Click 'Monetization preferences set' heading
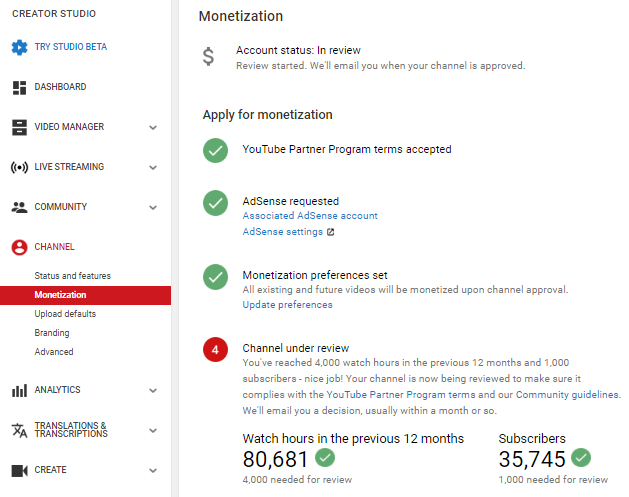The image size is (629, 497). [x=315, y=275]
